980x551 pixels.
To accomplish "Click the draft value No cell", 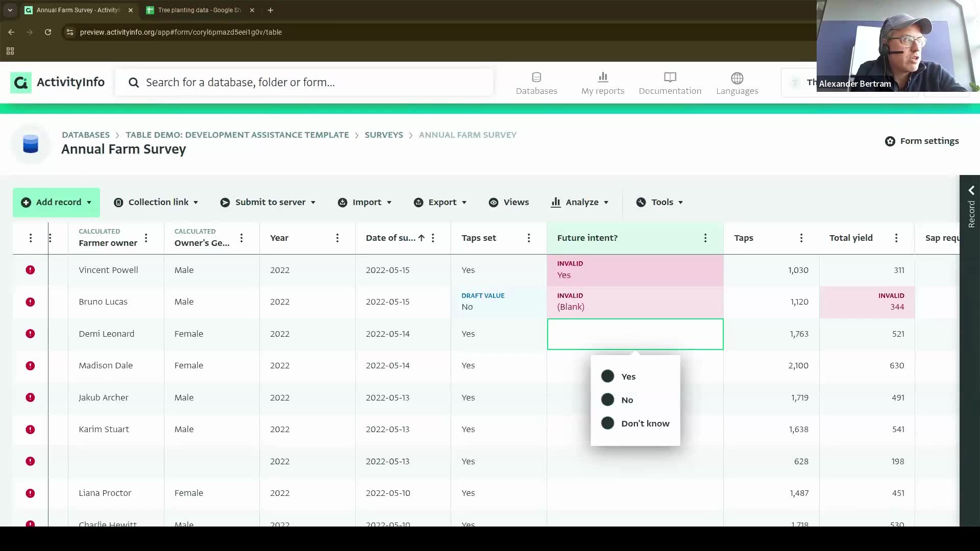I will (x=499, y=302).
